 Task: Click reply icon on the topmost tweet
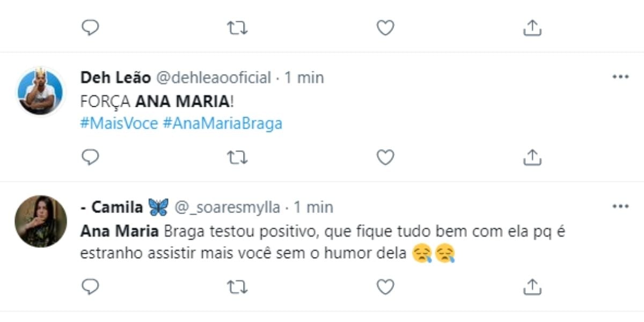(x=90, y=28)
